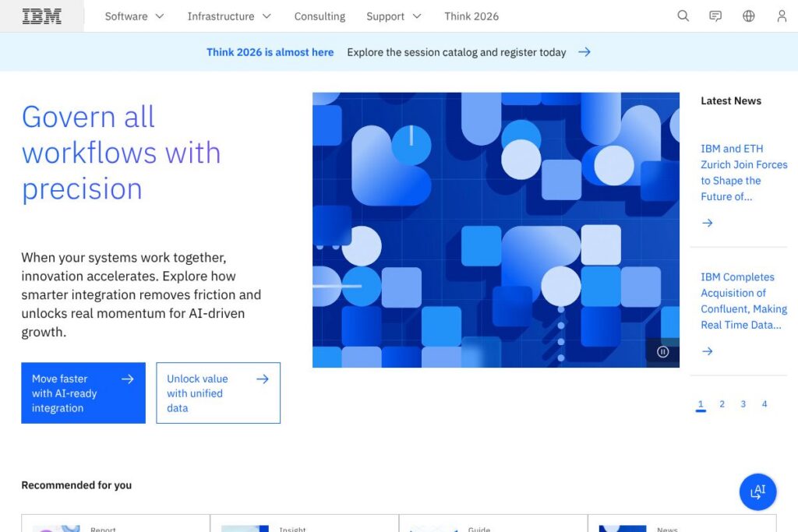Click the floating AI assistant button
This screenshot has height=532, width=798.
tap(757, 491)
